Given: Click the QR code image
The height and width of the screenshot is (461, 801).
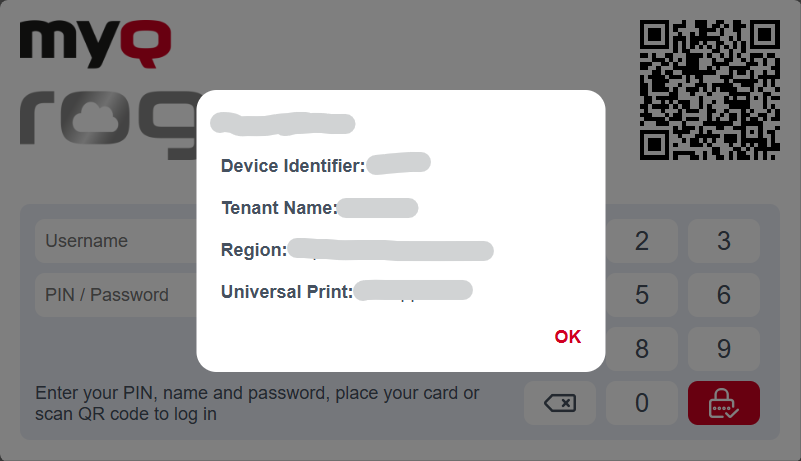Looking at the screenshot, I should click(709, 90).
